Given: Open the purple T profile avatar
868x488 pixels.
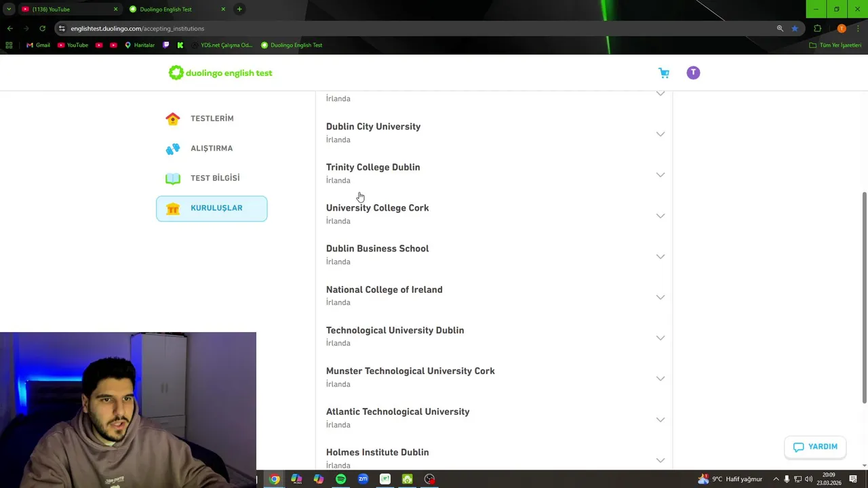Looking at the screenshot, I should [x=693, y=73].
